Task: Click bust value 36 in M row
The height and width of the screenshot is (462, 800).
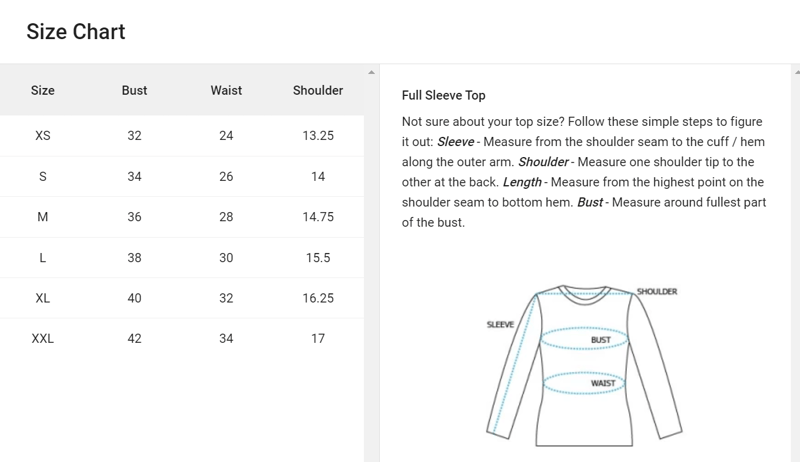Action: tap(134, 217)
